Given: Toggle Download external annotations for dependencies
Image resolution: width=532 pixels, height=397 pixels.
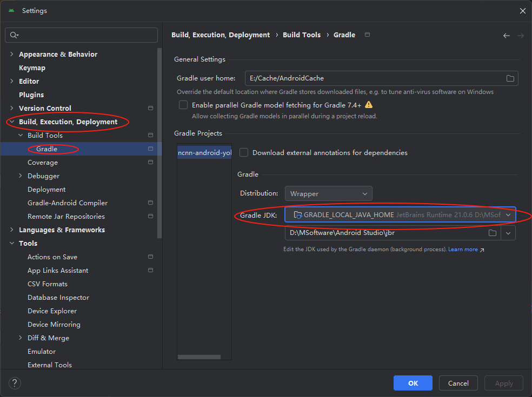Looking at the screenshot, I should (244, 152).
